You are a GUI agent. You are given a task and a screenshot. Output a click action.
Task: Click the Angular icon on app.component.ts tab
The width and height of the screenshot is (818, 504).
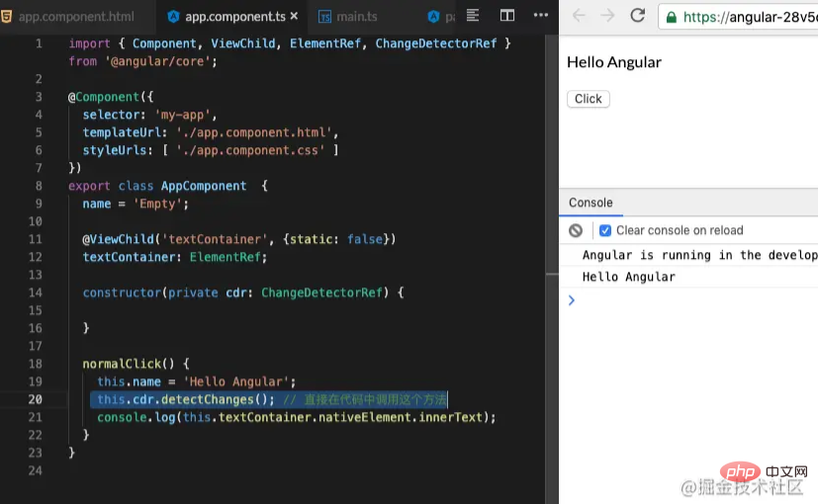173,17
